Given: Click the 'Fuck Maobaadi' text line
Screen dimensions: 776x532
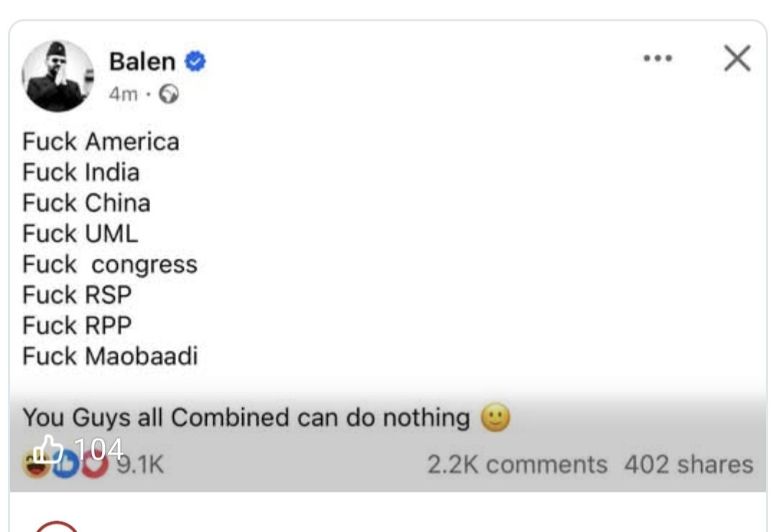Looking at the screenshot, I should [110, 356].
